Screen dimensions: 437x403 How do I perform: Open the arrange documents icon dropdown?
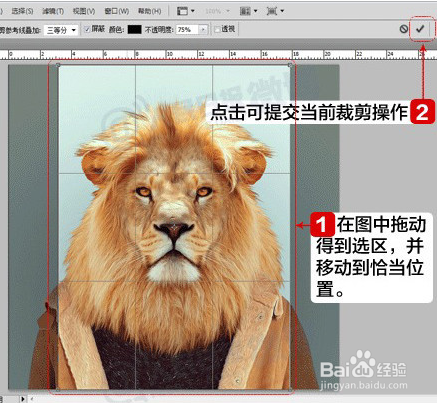pyautogui.click(x=249, y=11)
